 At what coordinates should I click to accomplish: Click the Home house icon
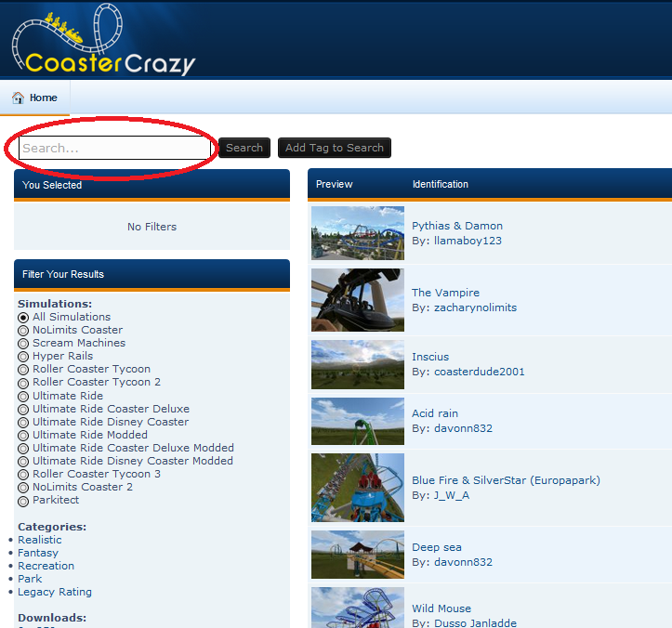click(x=18, y=98)
